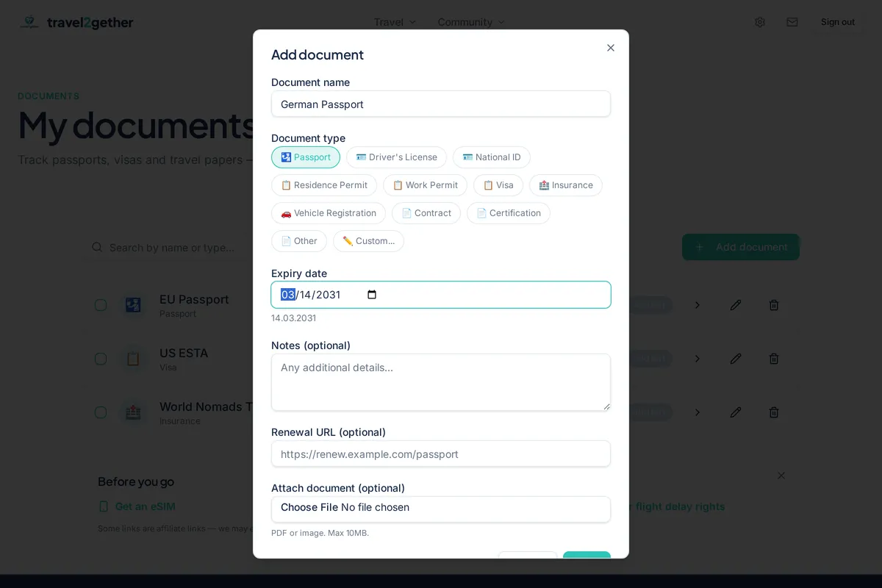Select Insurance as document type

coord(566,185)
